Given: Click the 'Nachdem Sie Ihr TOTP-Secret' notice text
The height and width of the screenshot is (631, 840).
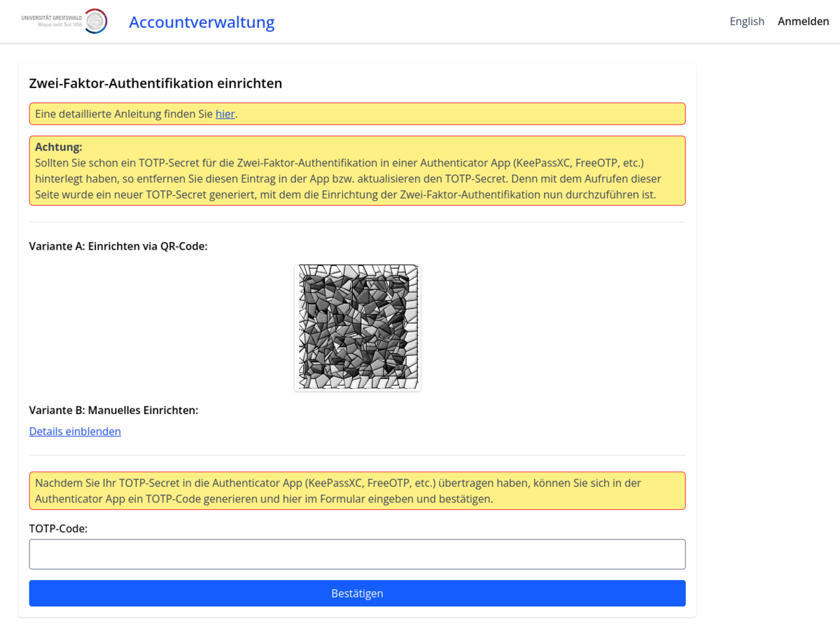Looking at the screenshot, I should (338, 491).
